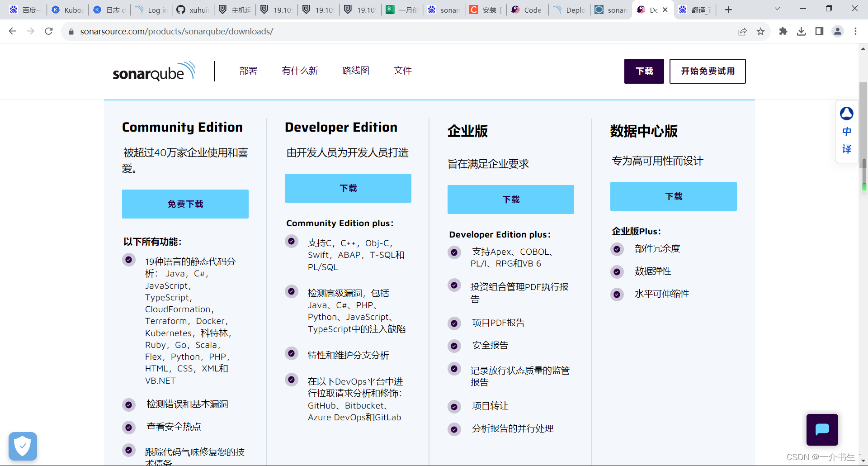Click check icon beside 特性和维护分支分析
This screenshot has height=466, width=868.
(x=292, y=353)
